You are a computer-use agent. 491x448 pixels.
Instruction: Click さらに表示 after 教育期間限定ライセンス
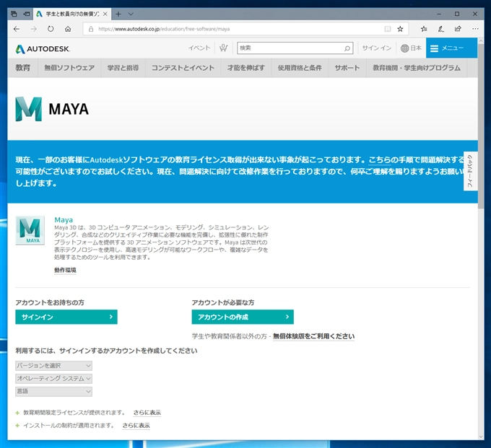click(x=147, y=413)
